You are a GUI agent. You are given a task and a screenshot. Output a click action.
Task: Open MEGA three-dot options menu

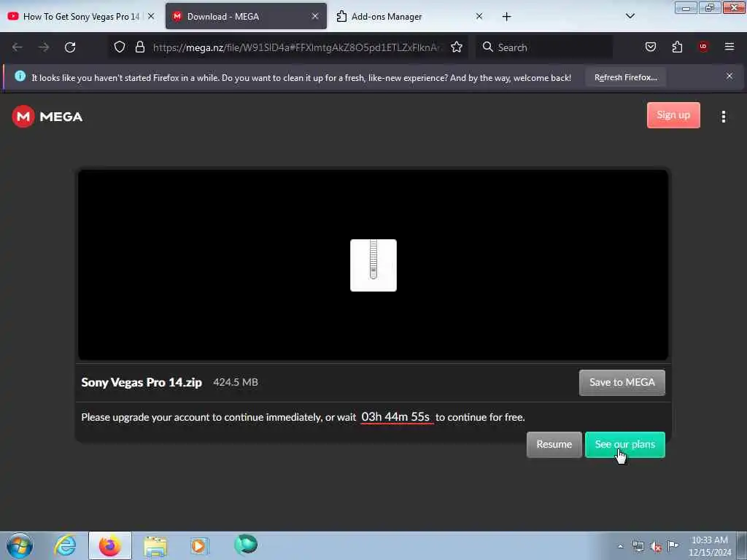click(x=723, y=117)
